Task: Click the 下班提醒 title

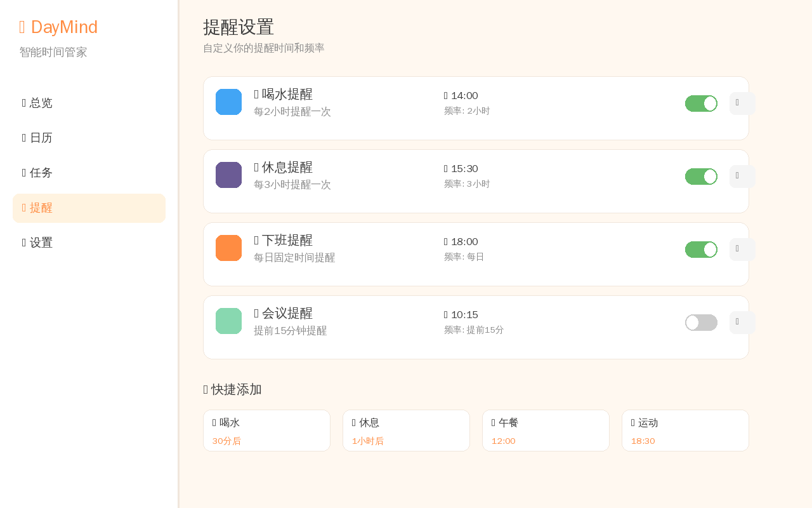Action: (x=284, y=241)
